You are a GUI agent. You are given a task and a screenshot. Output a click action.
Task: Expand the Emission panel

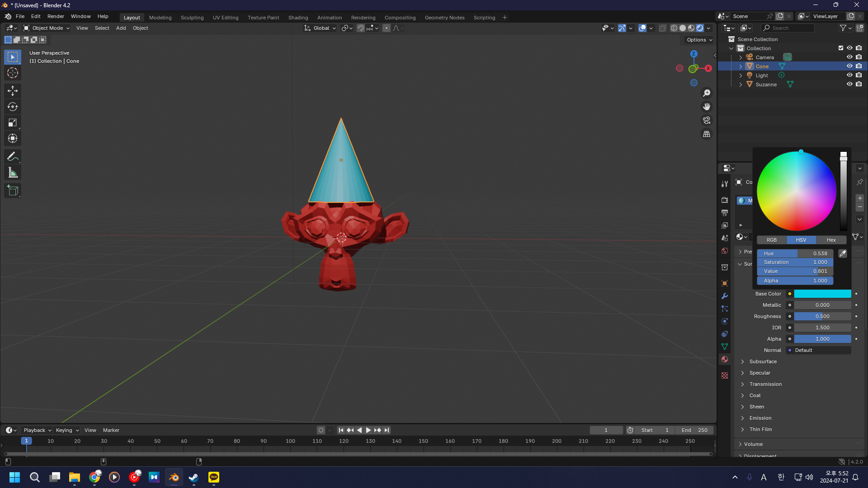pyautogui.click(x=760, y=418)
